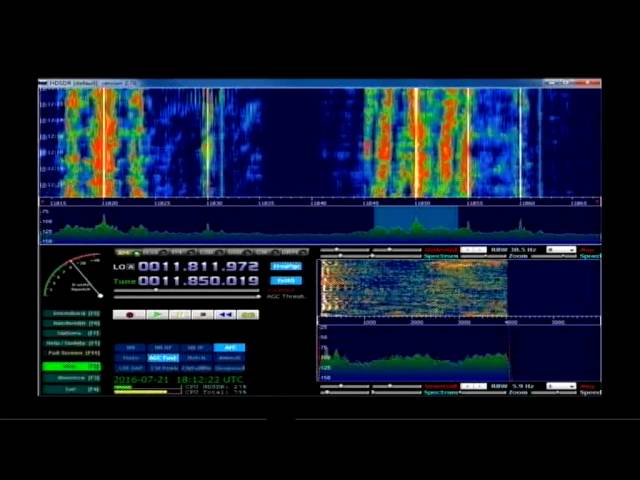Select the DRM demodulation mode tab

pyautogui.click(x=295, y=252)
